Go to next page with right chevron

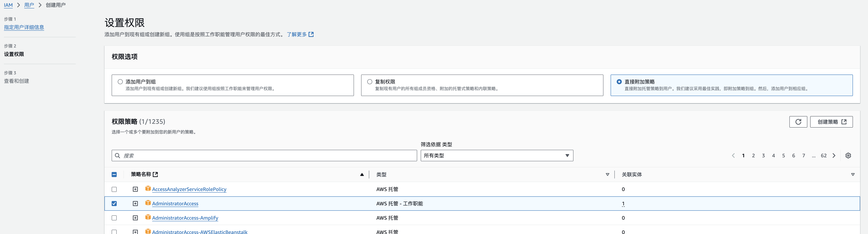(x=834, y=155)
